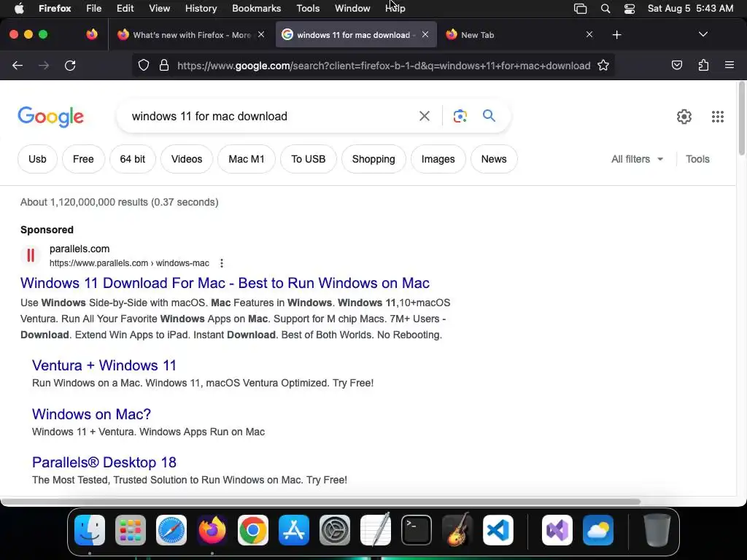Open the Google apps grid
The image size is (747, 560).
(718, 117)
